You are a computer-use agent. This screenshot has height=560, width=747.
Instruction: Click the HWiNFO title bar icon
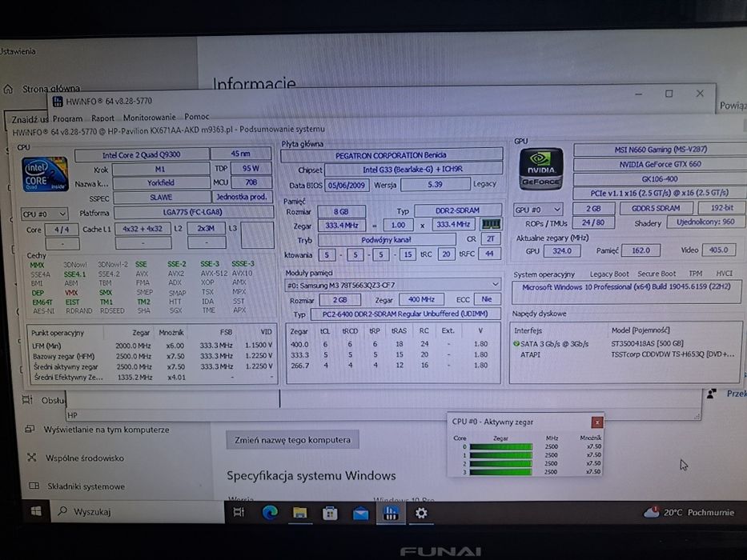[x=58, y=101]
